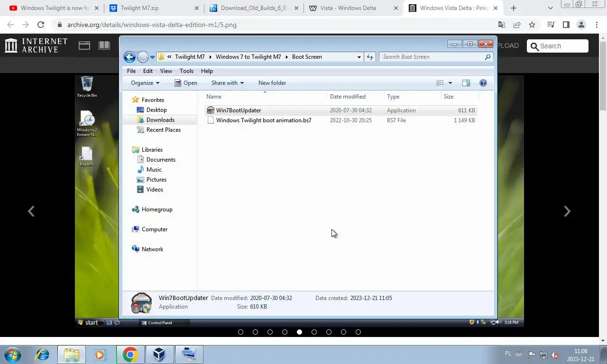Click the Twilight M7 breadcrumb
Image resolution: width=607 pixels, height=364 pixels.
[190, 57]
